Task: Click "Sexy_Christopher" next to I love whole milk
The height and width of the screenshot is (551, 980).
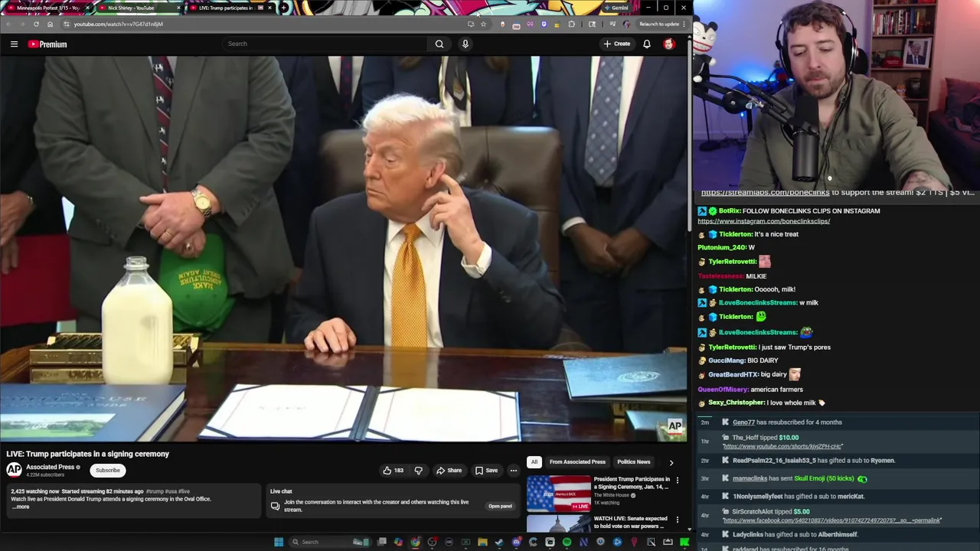Action: tap(736, 403)
